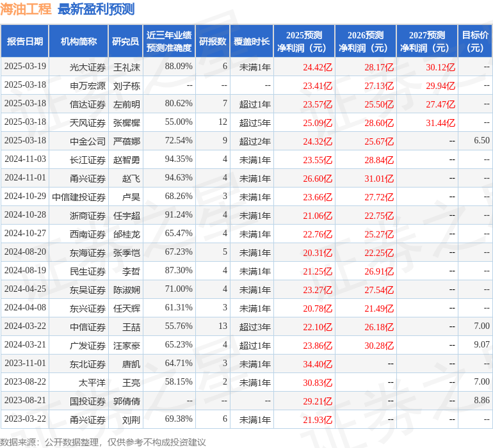Click analyst name 刘子栋
493x448 pixels.
pyautogui.click(x=127, y=86)
